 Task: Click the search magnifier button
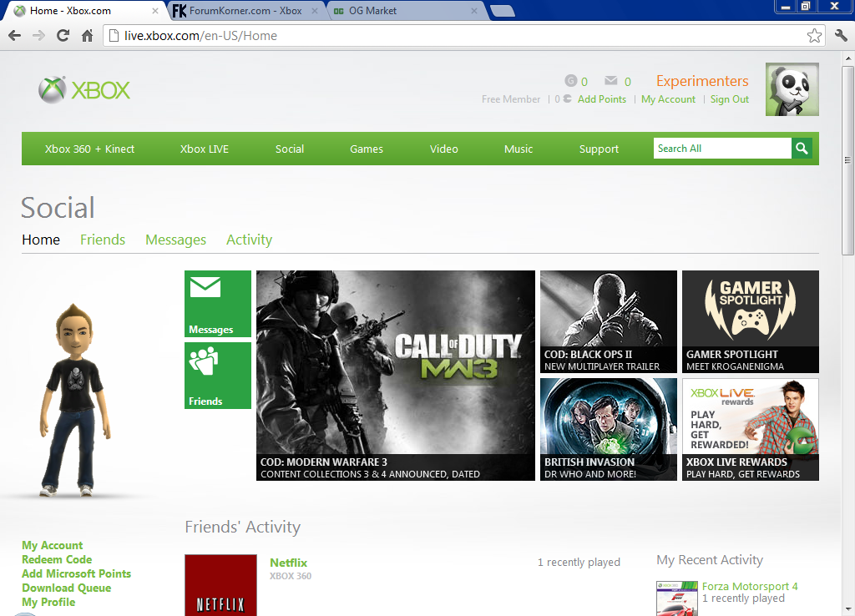pyautogui.click(x=802, y=149)
